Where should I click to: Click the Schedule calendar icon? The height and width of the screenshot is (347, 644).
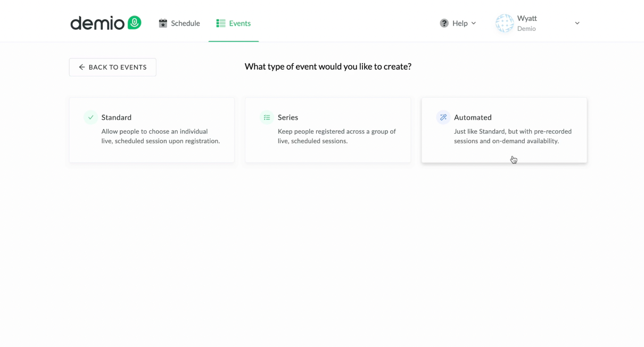coord(163,23)
